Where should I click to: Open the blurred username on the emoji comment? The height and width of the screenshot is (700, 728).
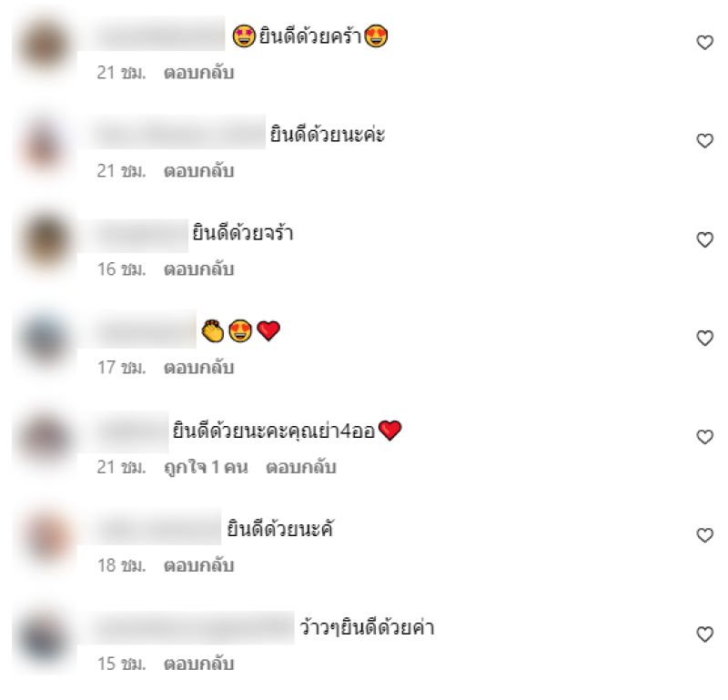[138, 330]
